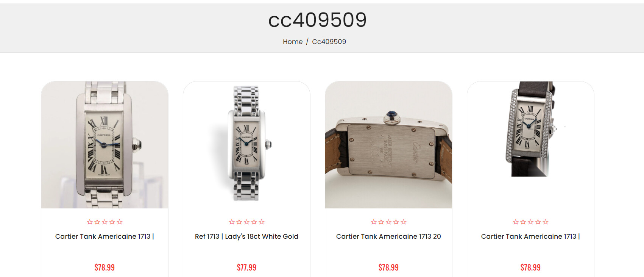644x277 pixels.
Task: Click star rating under Ref 1713 product
Action: click(x=246, y=222)
